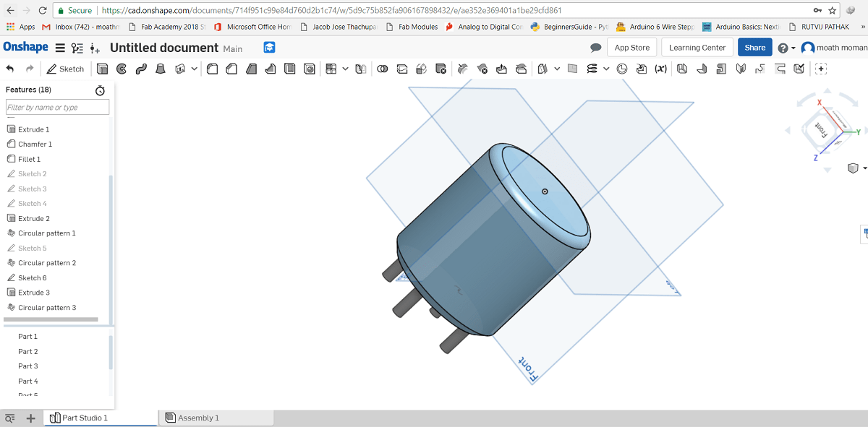Image resolution: width=868 pixels, height=427 pixels.
Task: Select the Loft tool
Action: (x=161, y=69)
